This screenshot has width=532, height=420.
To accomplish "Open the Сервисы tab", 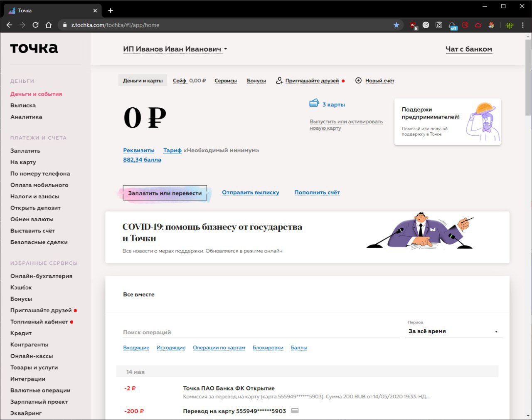I will coord(226,81).
